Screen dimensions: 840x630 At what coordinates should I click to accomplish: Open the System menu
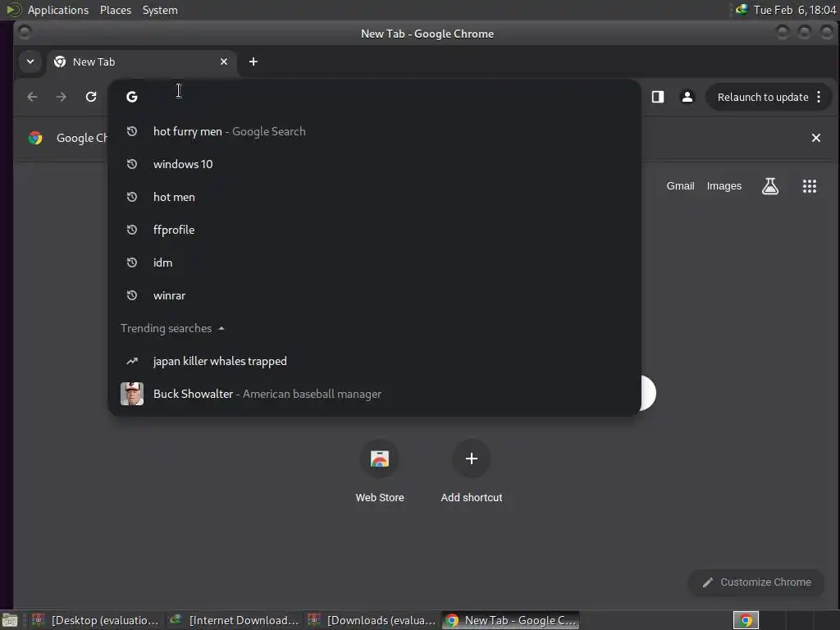(x=160, y=10)
